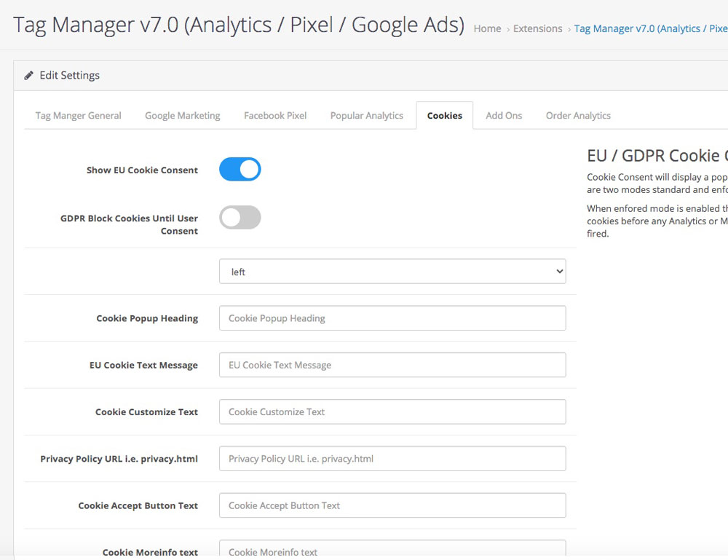
Task: Click the 'When enfored mode is enabled' paragraph
Action: coord(657,221)
